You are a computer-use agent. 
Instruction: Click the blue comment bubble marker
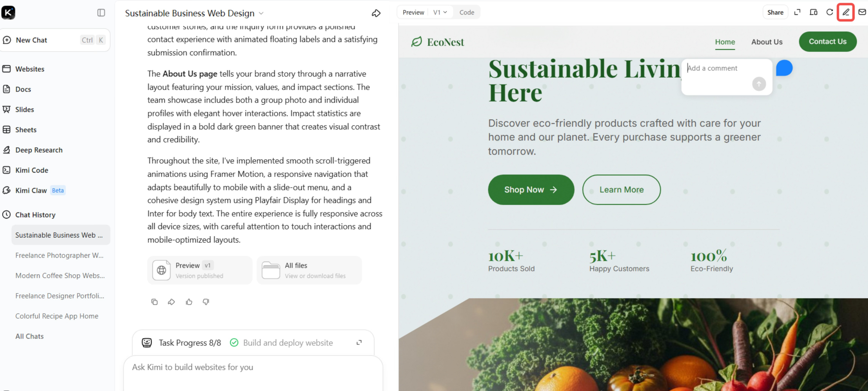784,68
